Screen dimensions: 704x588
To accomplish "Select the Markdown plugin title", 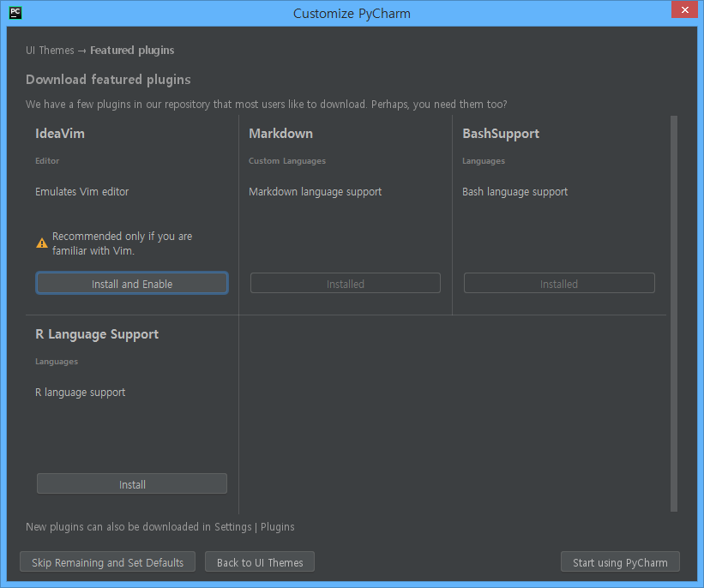I will (280, 134).
